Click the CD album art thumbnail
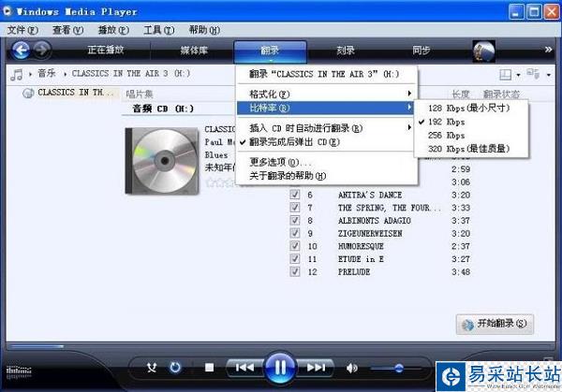This screenshot has width=562, height=392. point(162,161)
